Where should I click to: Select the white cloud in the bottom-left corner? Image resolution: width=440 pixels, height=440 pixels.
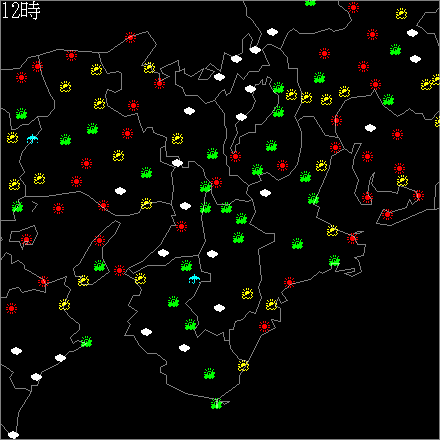(13, 435)
